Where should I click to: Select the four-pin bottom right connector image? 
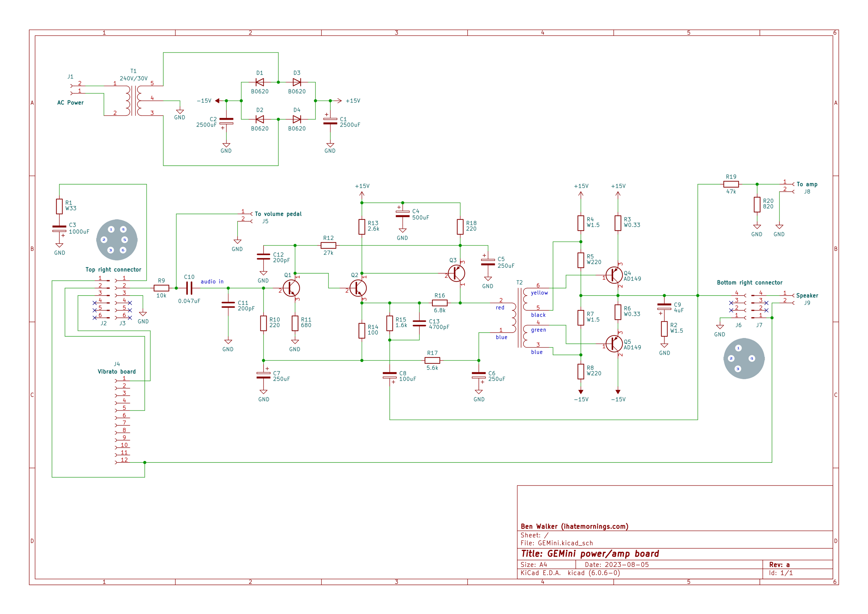click(744, 358)
